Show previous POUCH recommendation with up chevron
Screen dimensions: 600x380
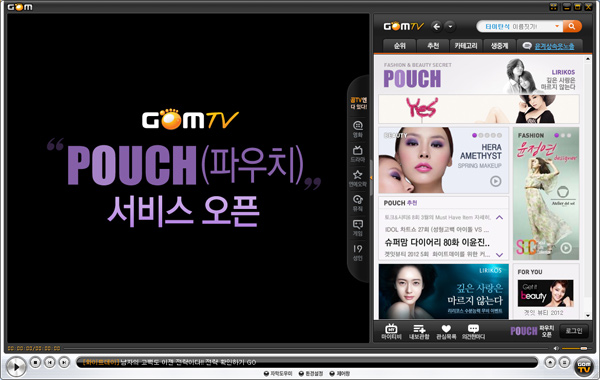[x=499, y=217]
